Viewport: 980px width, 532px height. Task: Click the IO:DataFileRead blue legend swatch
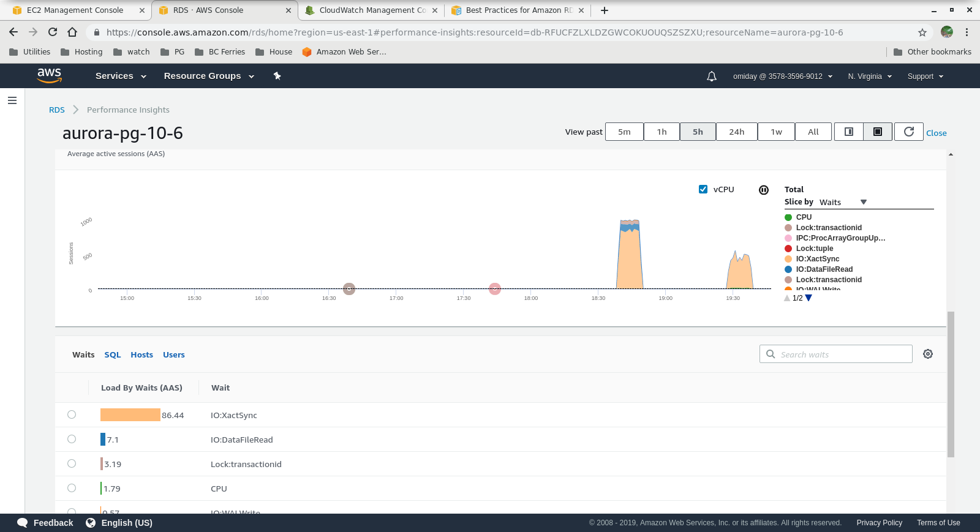tap(788, 269)
